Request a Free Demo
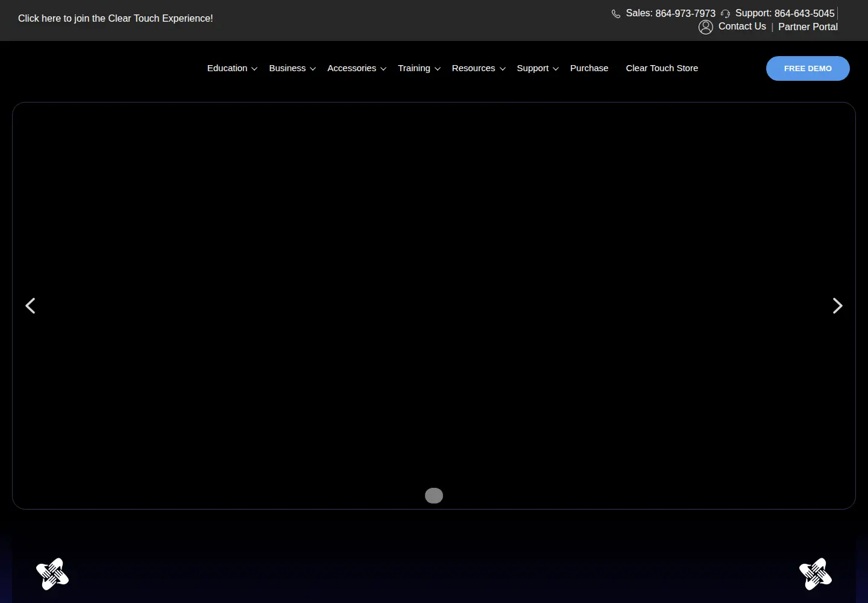Image resolution: width=868 pixels, height=603 pixels. point(808,68)
